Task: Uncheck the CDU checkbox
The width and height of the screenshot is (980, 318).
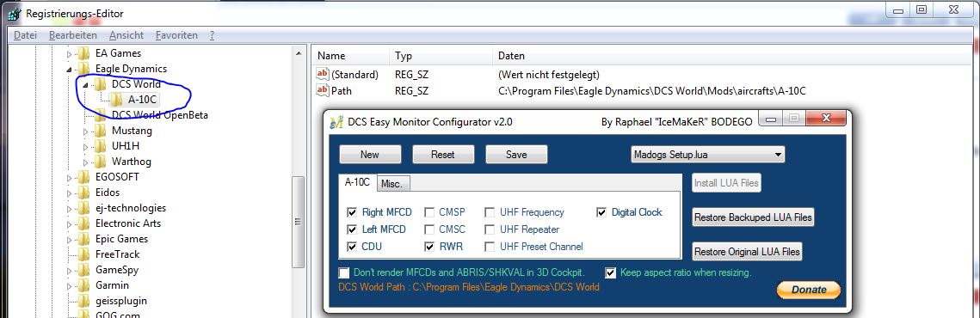Action: pyautogui.click(x=352, y=247)
